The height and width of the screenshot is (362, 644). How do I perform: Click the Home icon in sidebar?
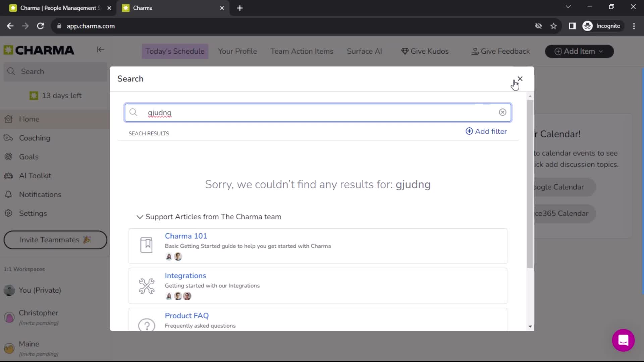coord(8,119)
